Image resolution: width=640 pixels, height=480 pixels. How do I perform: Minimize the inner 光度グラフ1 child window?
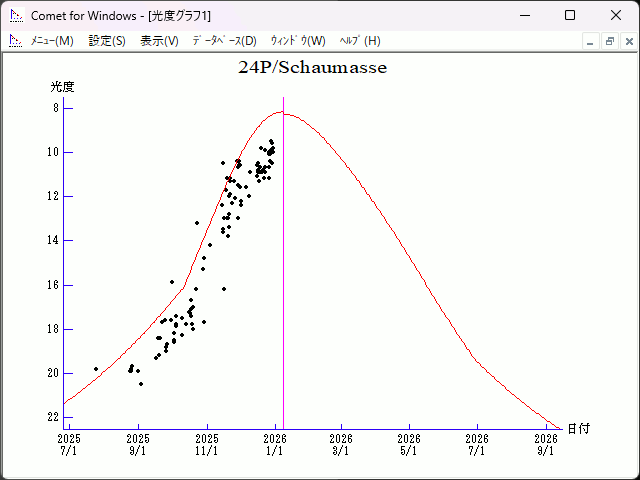point(591,41)
